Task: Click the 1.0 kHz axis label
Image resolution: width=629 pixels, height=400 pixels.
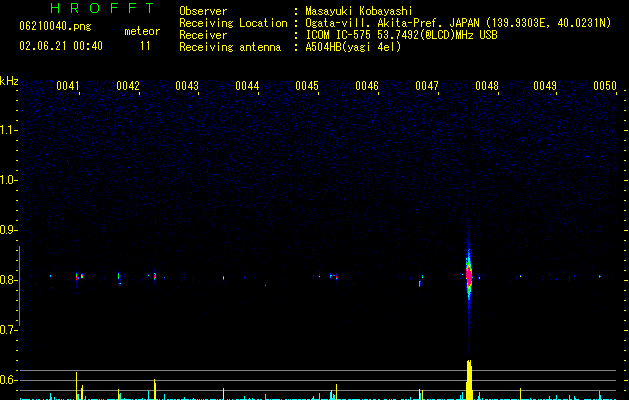Action: [8, 180]
